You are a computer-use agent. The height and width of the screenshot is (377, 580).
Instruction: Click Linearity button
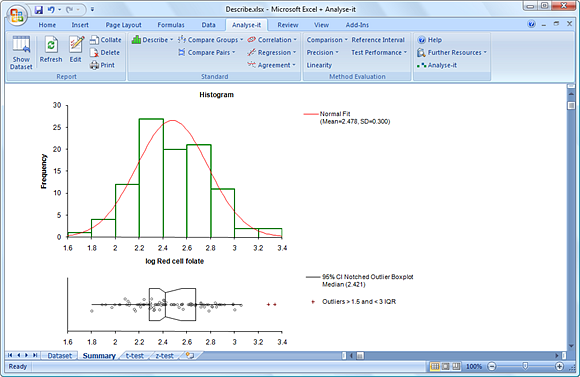click(x=319, y=65)
